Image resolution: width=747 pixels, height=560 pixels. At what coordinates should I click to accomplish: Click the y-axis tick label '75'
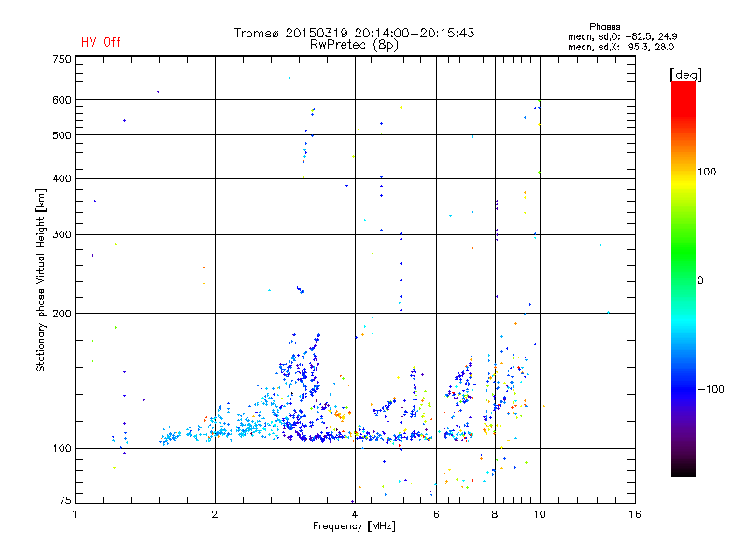click(x=64, y=500)
